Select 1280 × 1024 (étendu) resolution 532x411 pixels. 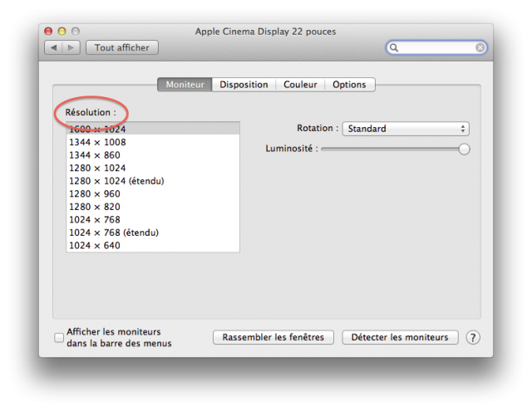153,181
